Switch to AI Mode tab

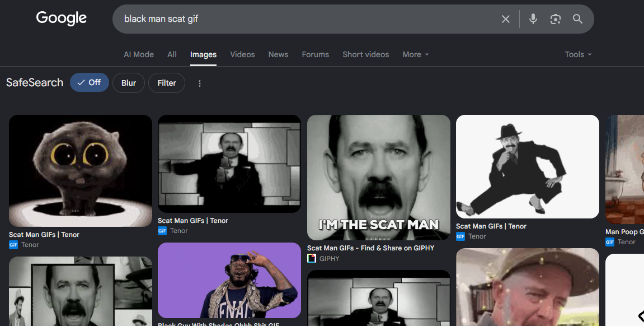pos(139,54)
